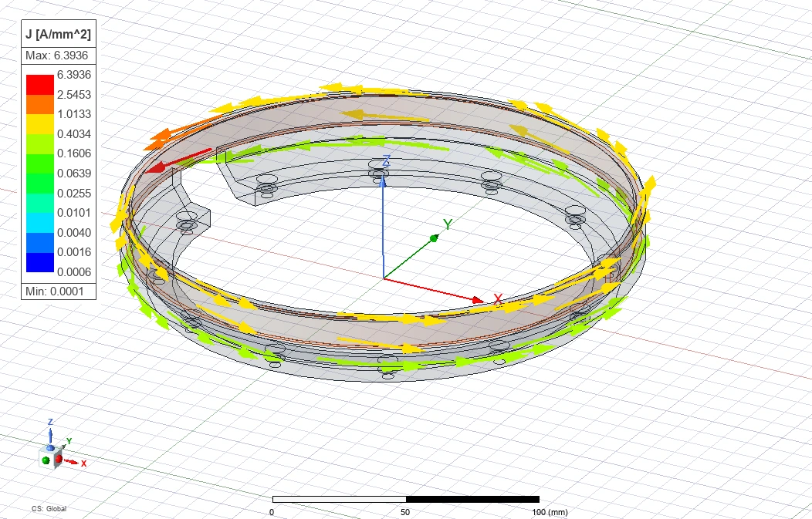The height and width of the screenshot is (519, 812).
Task: Click the 1.0133 legend scale label
Action: (74, 114)
